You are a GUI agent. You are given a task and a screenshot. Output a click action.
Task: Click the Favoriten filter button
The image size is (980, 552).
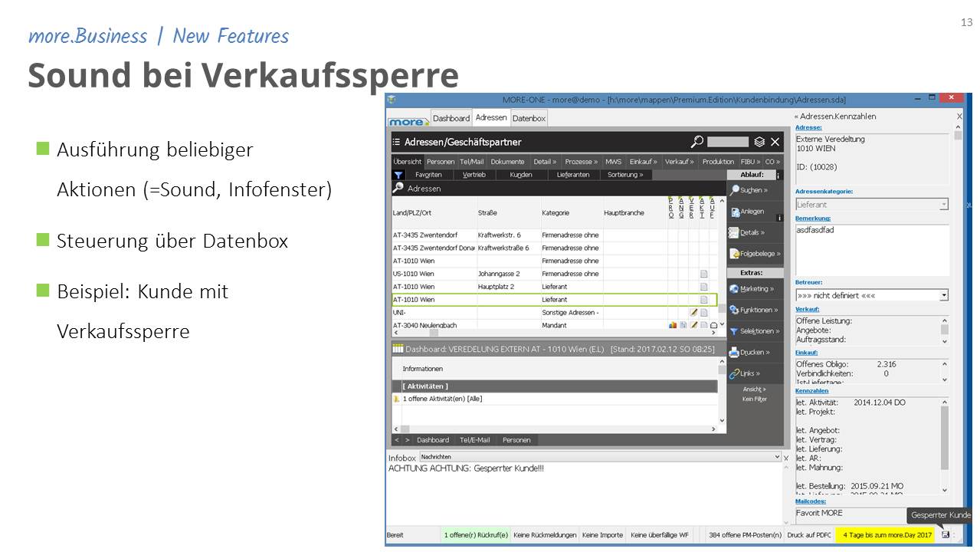[428, 175]
